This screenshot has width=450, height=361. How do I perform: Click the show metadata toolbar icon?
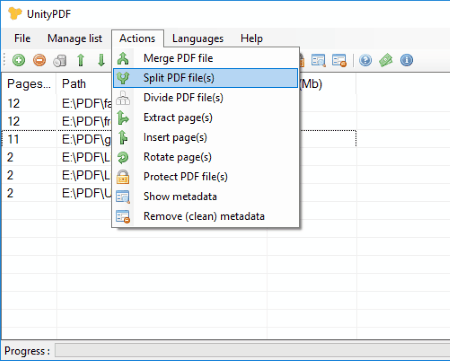point(318,60)
